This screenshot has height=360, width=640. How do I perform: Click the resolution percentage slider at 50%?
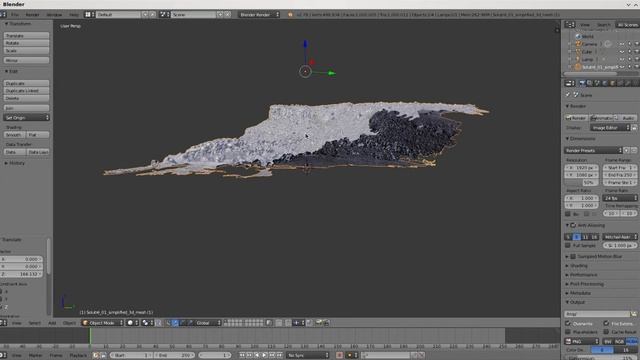click(581, 182)
